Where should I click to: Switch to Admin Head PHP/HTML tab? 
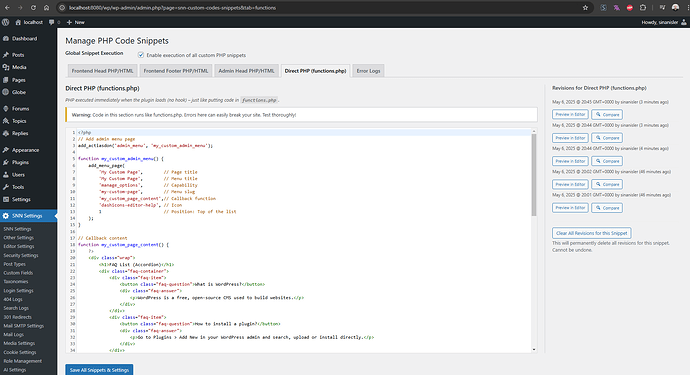(246, 71)
